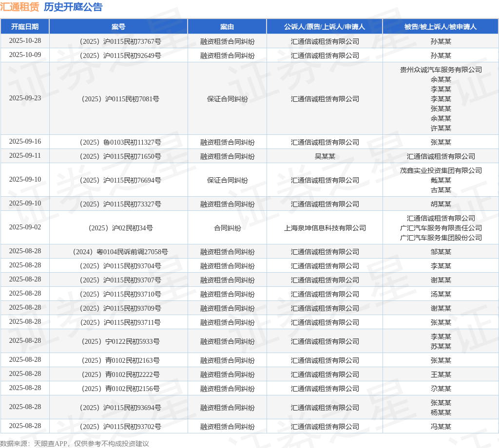Viewport: 499px width, 448px height.
Task: Click case number (2025)沪0115民初93707号
Action: [120, 280]
